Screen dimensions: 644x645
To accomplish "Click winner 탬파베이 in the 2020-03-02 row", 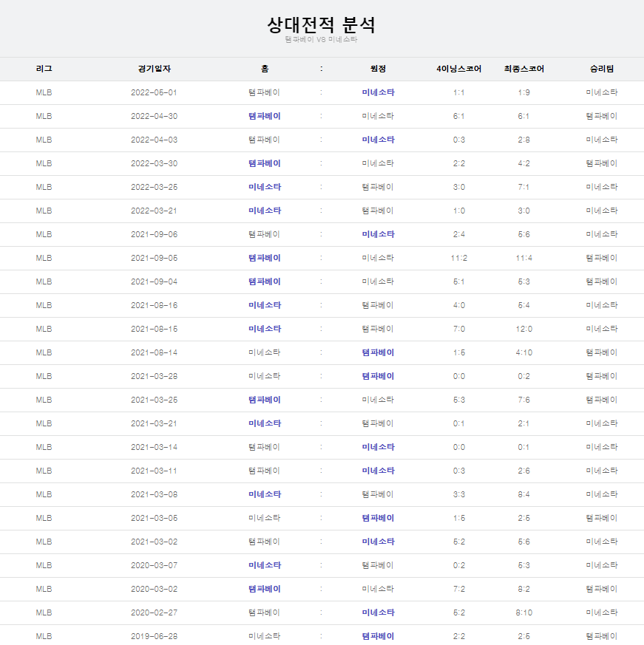I will tap(602, 590).
